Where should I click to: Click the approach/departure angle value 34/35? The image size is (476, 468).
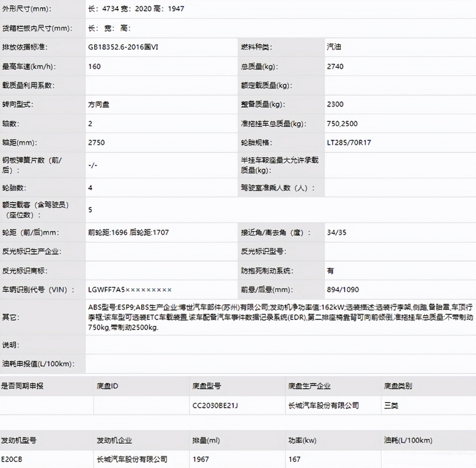336,232
